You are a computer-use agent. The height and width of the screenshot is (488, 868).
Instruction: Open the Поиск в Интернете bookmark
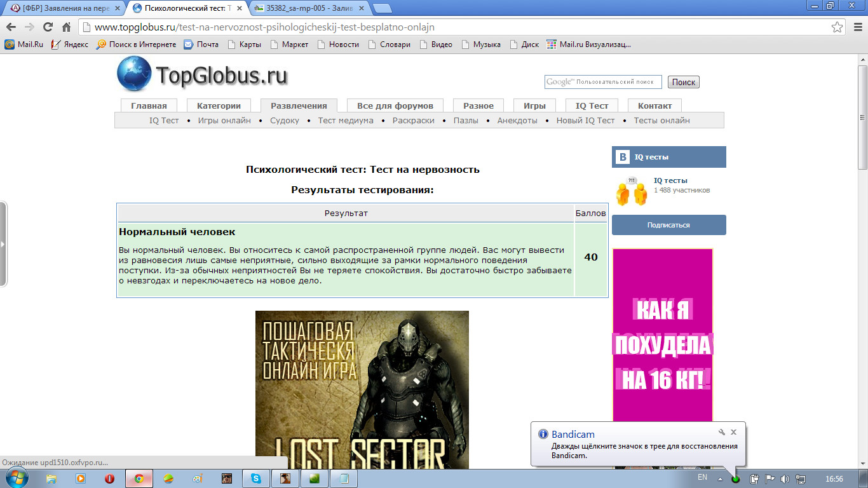[x=136, y=44]
